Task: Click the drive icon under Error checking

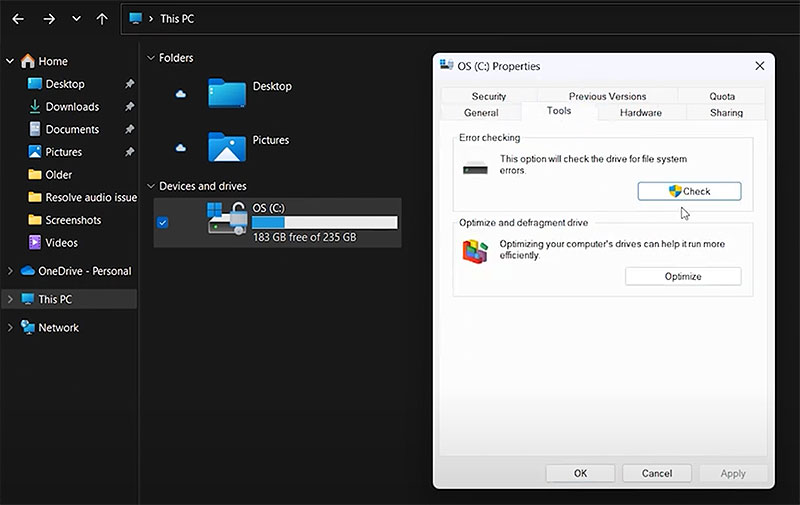Action: pos(475,168)
